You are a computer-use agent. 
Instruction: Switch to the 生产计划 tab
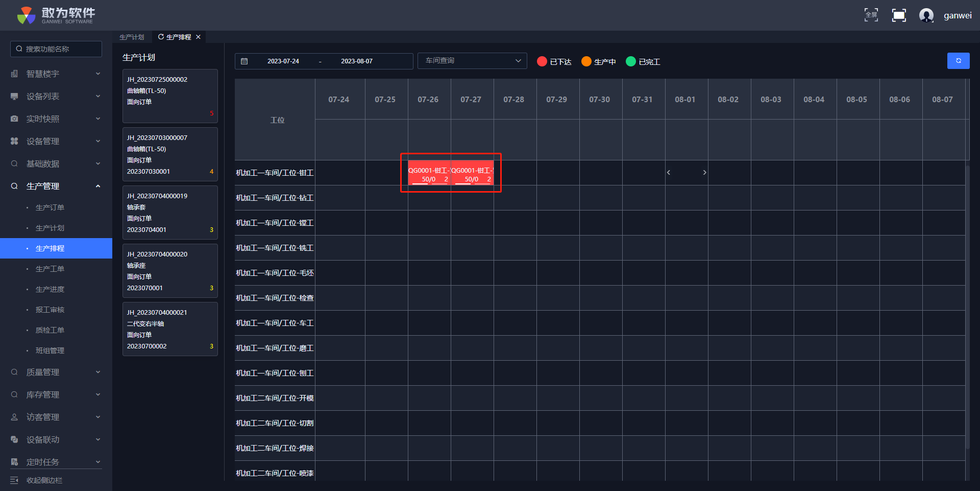click(x=132, y=37)
